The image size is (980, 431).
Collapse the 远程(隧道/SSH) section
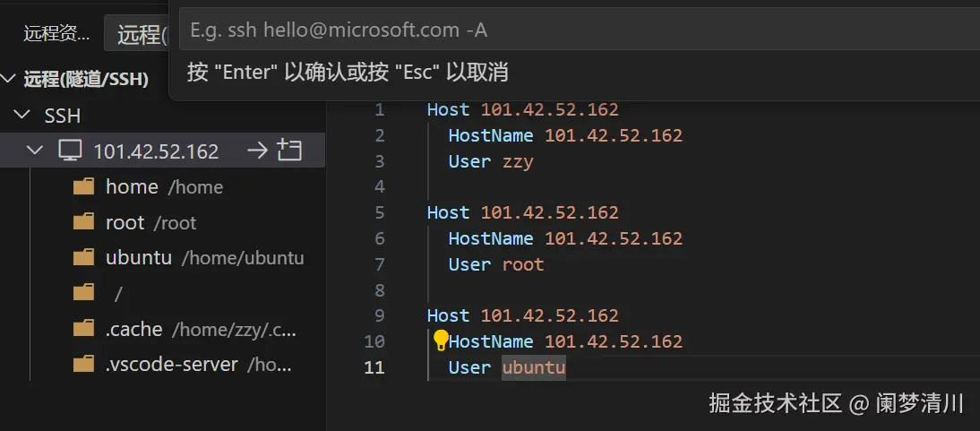point(9,80)
